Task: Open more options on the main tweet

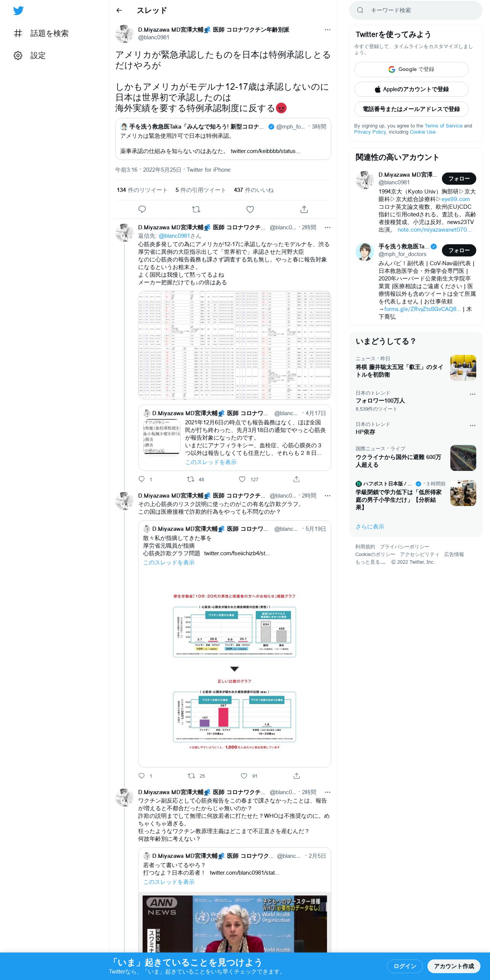Action: click(x=327, y=30)
